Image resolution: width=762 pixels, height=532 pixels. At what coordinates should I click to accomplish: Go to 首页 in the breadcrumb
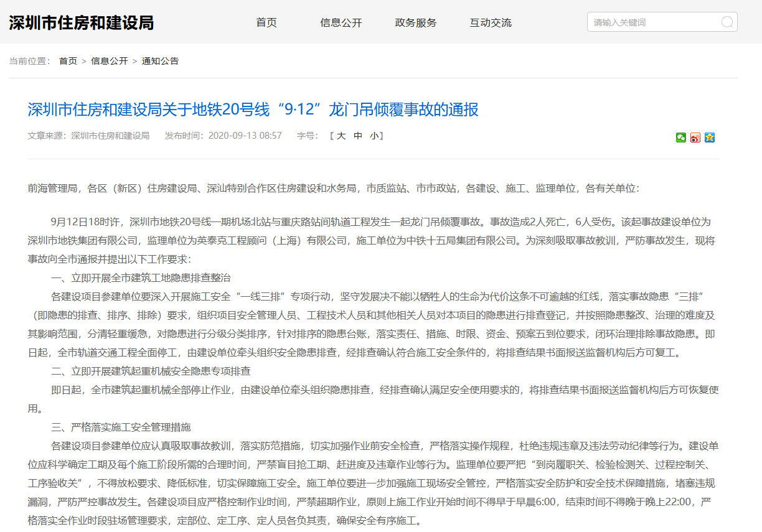[68, 61]
